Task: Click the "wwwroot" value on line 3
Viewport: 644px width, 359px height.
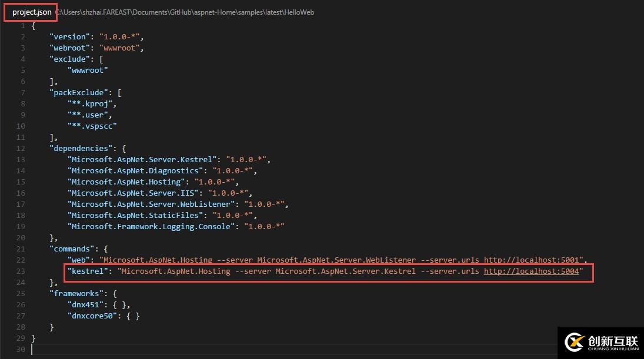Action: point(119,48)
